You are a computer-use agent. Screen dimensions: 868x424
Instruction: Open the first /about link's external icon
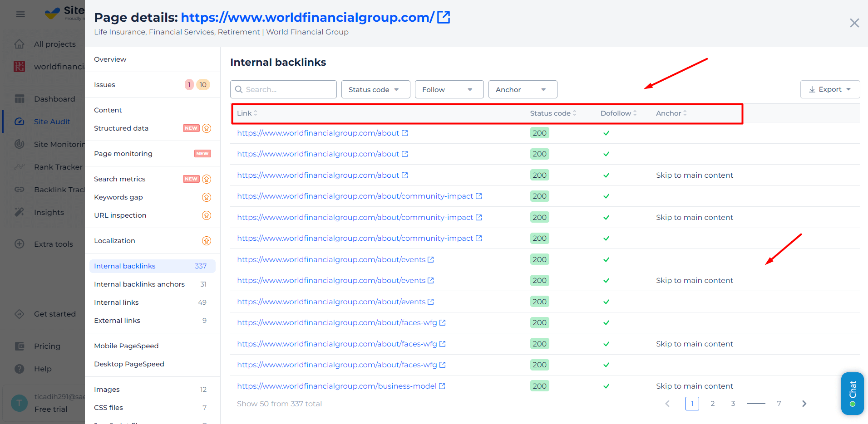point(405,133)
